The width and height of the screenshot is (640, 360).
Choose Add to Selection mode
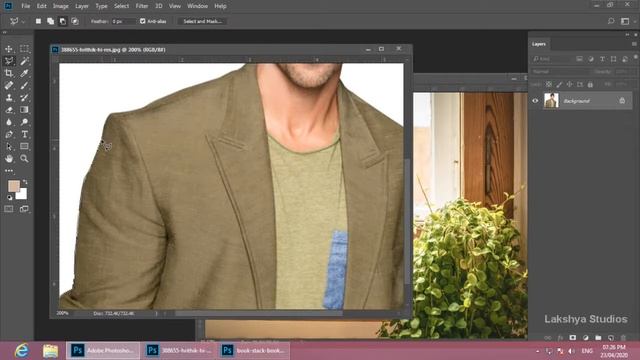51,21
